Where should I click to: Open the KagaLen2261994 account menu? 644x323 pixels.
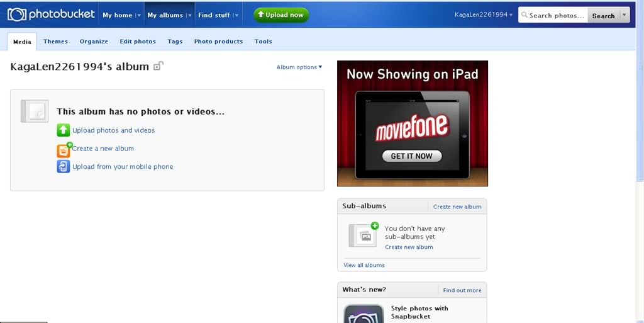[x=483, y=14]
